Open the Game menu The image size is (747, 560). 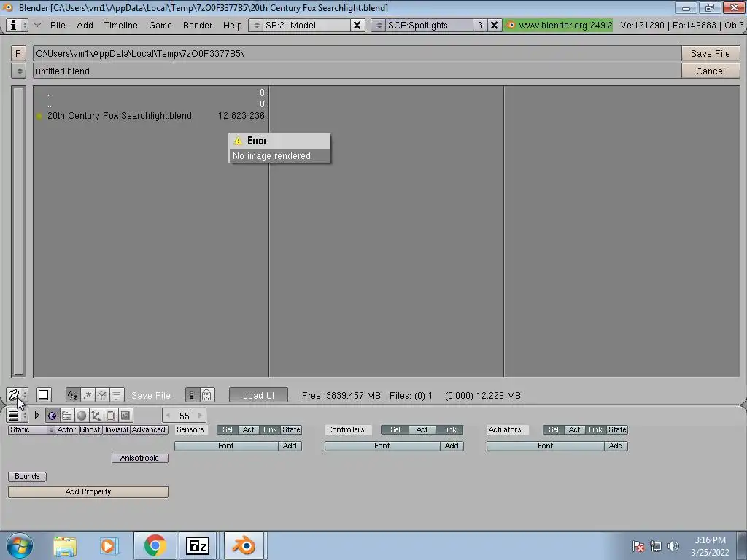pyautogui.click(x=160, y=26)
